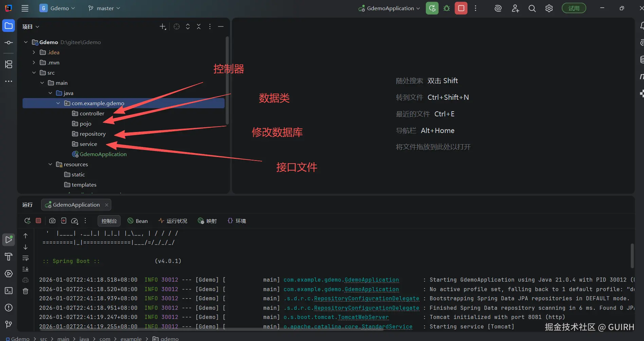Collapse the main folder in project tree
This screenshot has width=644, height=341.
pyautogui.click(x=42, y=83)
